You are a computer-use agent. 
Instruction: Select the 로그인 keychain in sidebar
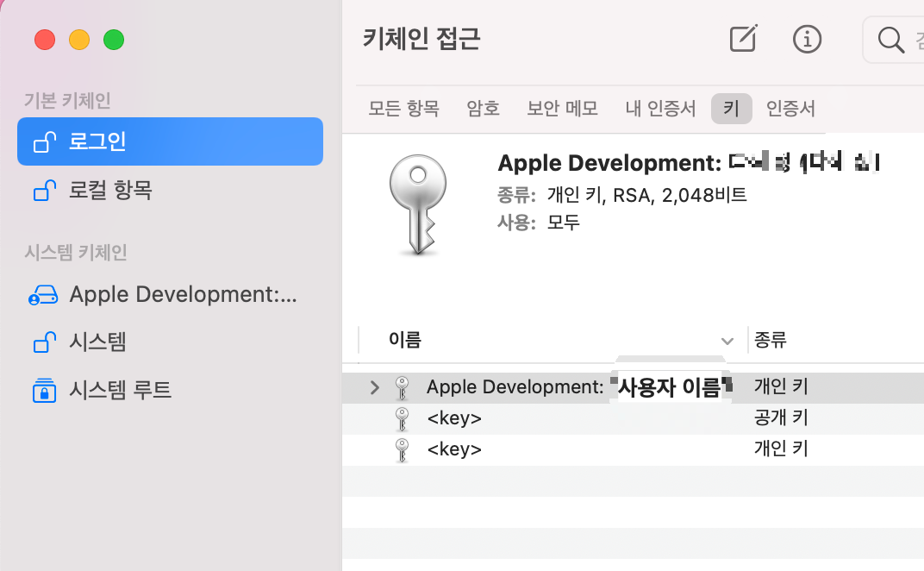click(x=171, y=141)
